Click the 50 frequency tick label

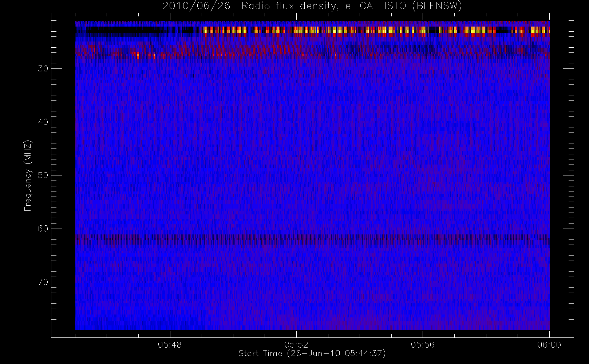point(43,175)
